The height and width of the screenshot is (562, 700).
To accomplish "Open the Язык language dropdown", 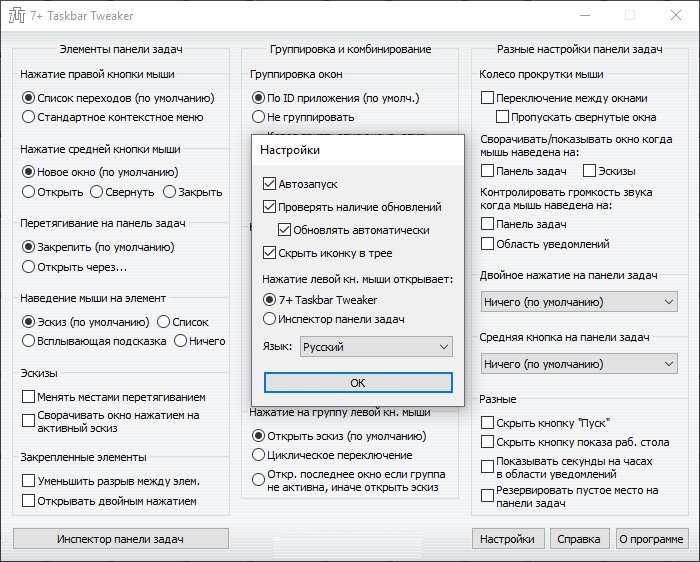I will [x=376, y=347].
